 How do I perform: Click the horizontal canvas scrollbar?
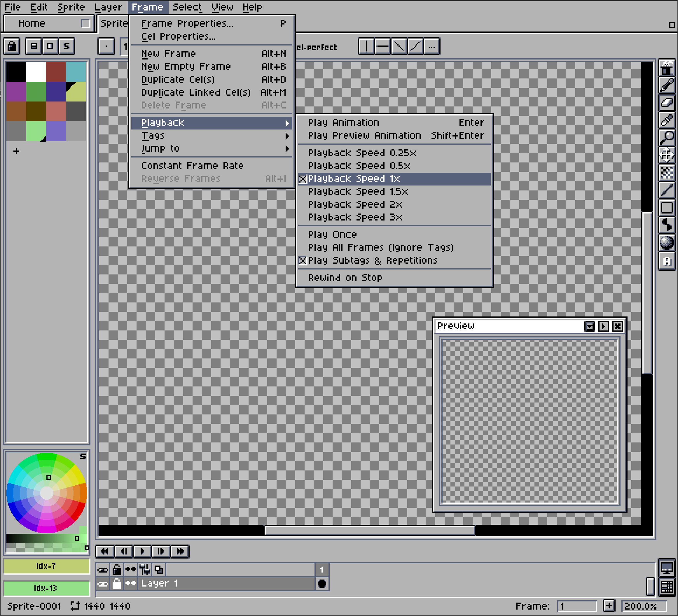(x=370, y=531)
